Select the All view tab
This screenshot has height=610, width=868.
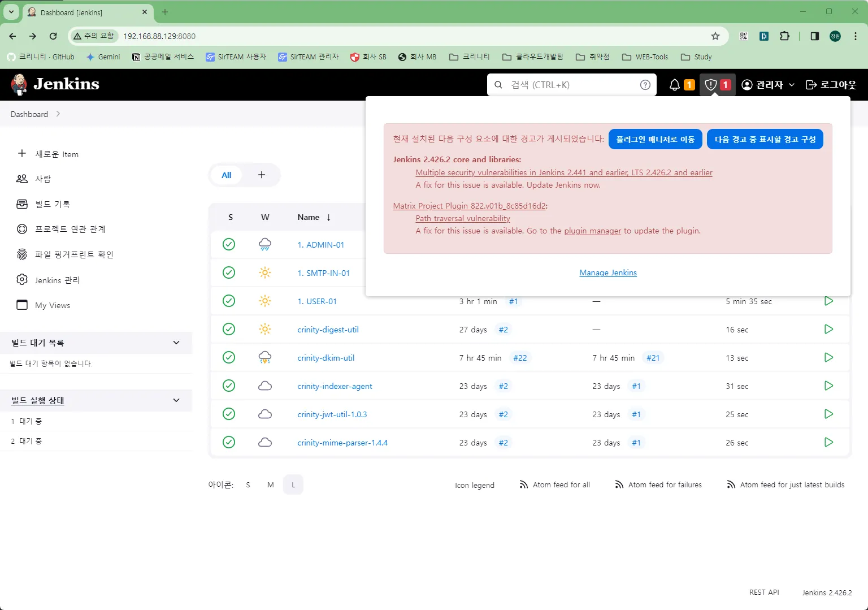(227, 175)
